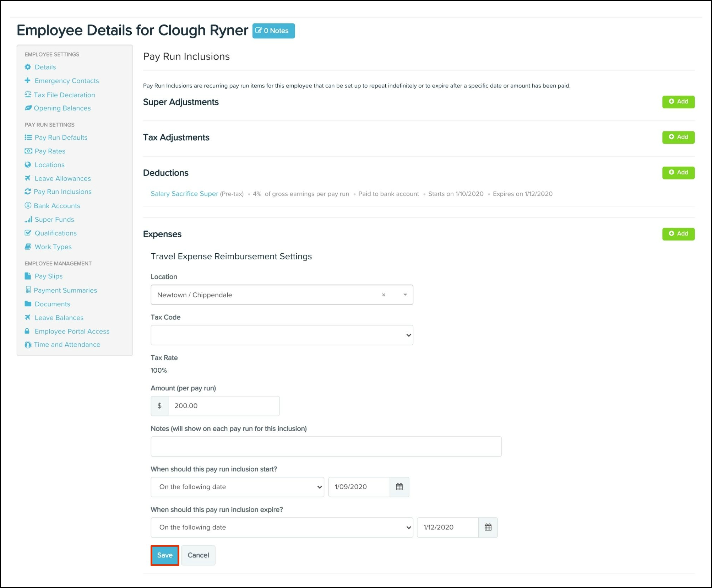Save the travel expense settings
The width and height of the screenshot is (712, 588).
click(x=165, y=555)
